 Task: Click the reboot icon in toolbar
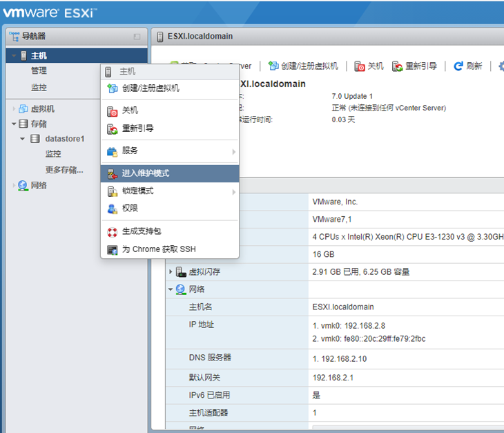[397, 66]
